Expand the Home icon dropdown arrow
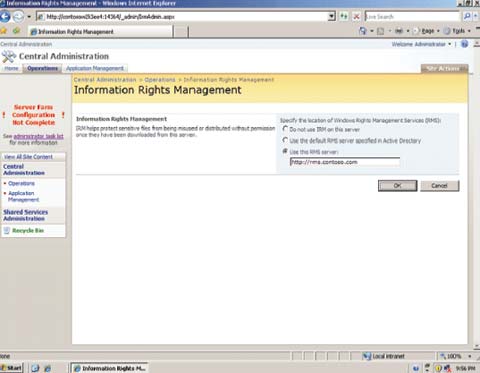The image size is (480, 373). pos(372,31)
